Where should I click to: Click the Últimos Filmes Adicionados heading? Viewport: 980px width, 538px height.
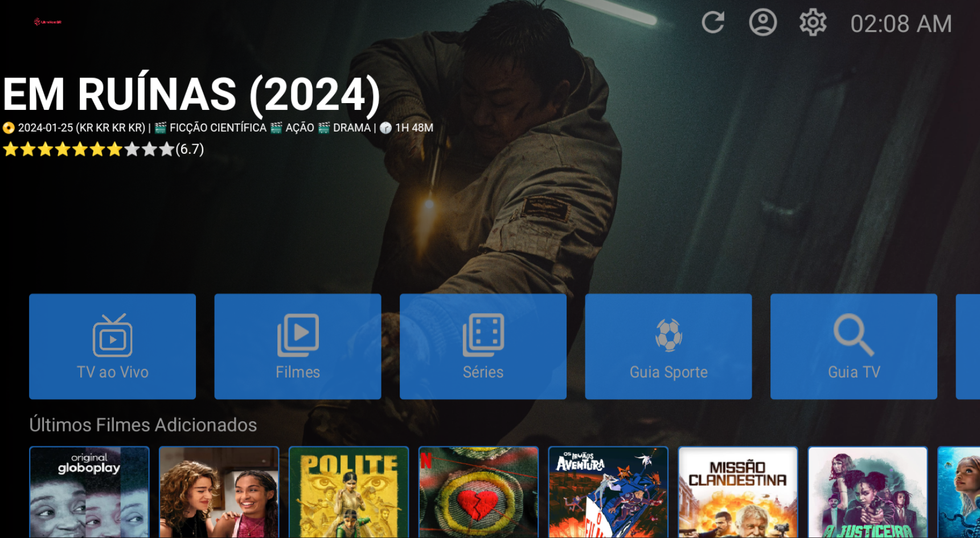tap(143, 425)
